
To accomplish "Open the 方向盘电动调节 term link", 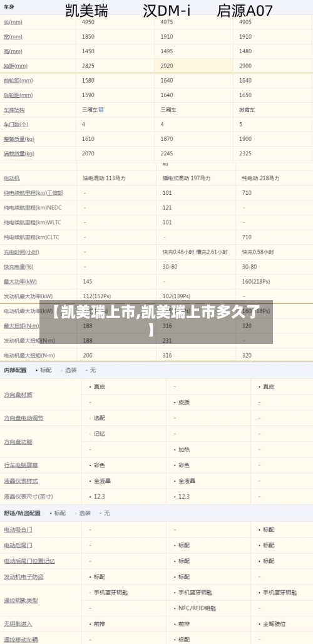I will pyautogui.click(x=23, y=418).
